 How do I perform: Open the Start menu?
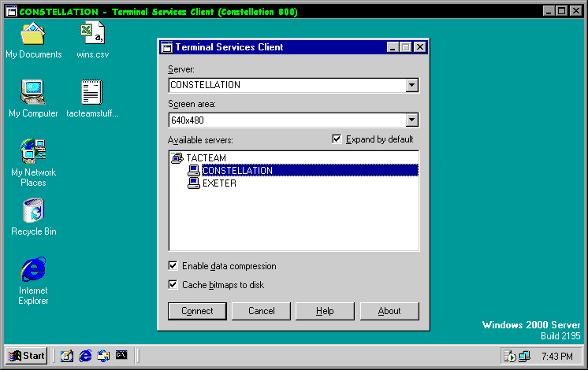point(26,355)
